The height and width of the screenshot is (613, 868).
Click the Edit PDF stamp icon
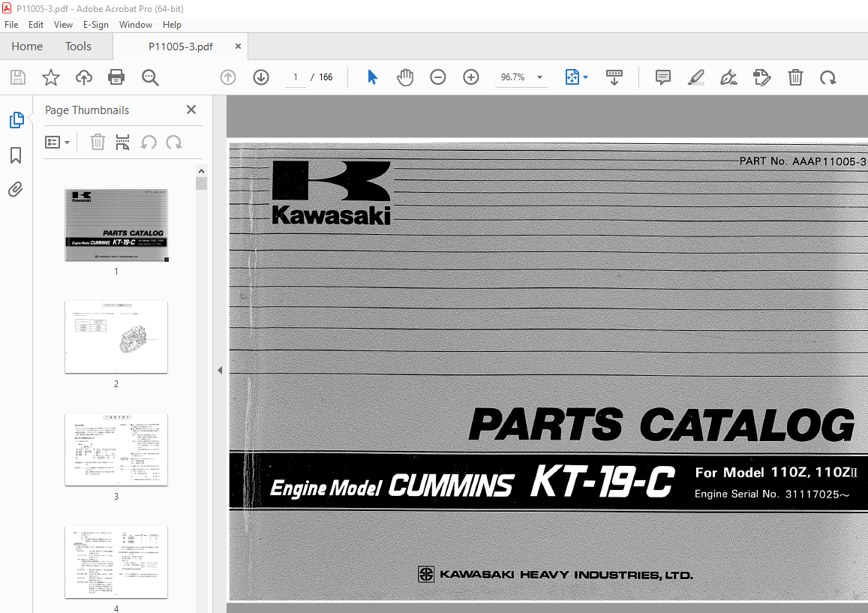761,77
